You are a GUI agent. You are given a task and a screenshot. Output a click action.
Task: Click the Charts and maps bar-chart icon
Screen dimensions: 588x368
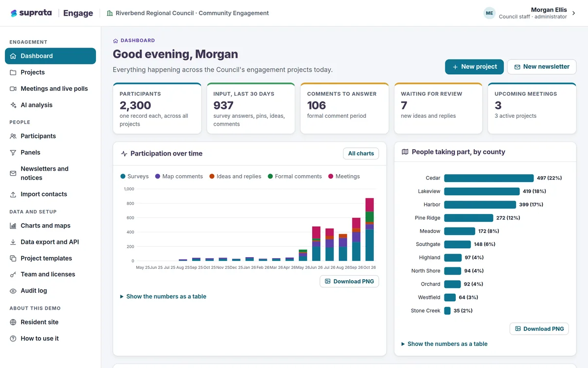(x=13, y=226)
